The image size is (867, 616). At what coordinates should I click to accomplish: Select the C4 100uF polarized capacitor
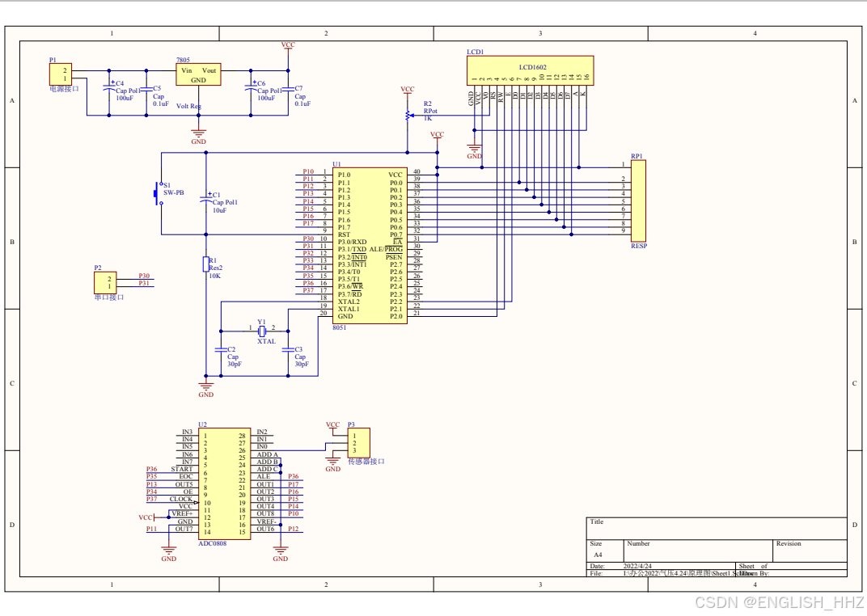pos(109,88)
